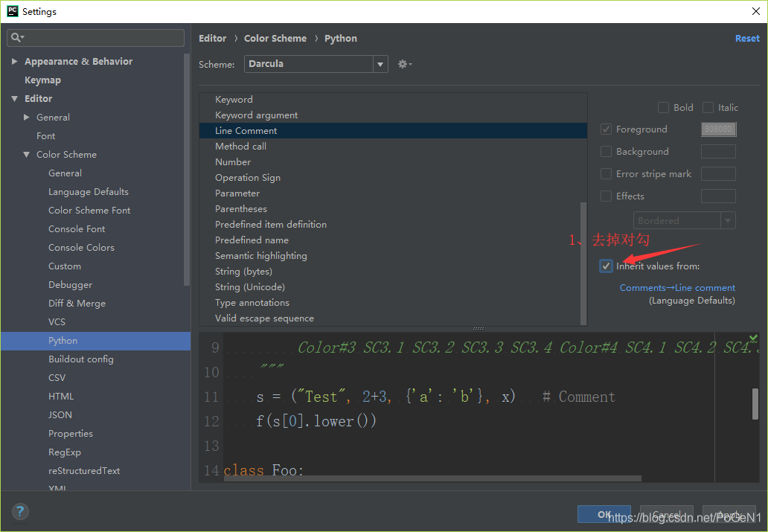Select Parentheses in attributes list

tap(241, 209)
